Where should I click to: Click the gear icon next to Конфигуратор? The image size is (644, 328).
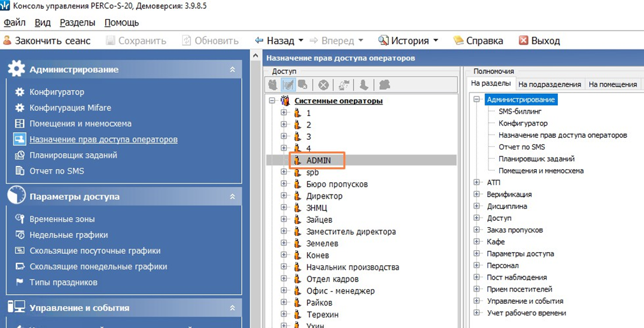[20, 92]
